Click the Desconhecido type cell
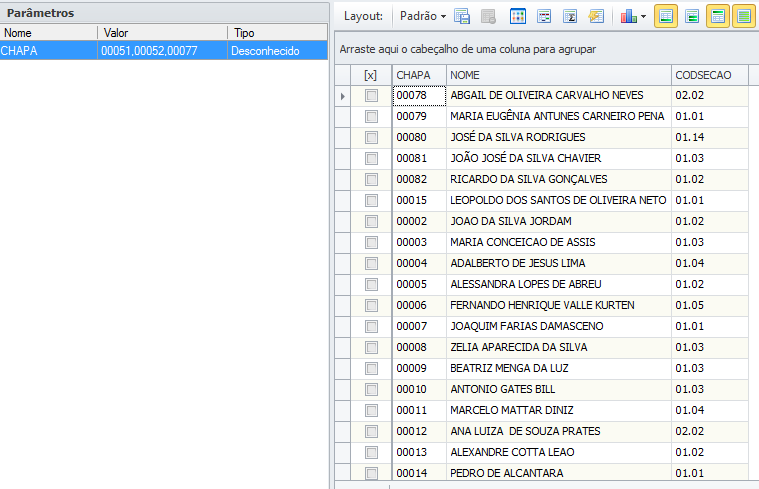 [x=278, y=50]
